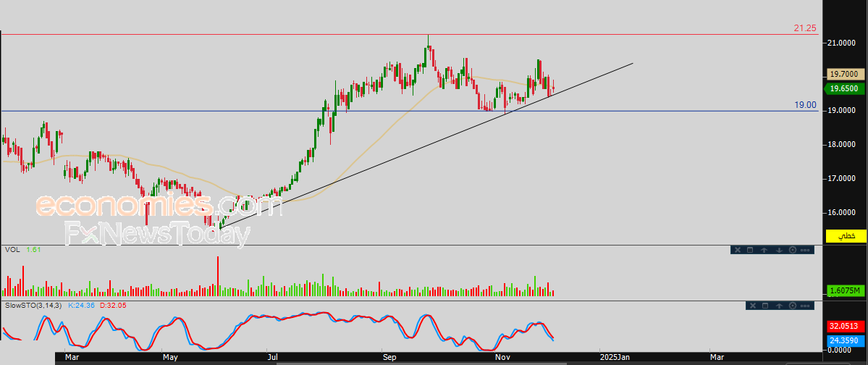This screenshot has height=365, width=868.
Task: Close the SlowSTO indicator panel
Action: (x=752, y=306)
